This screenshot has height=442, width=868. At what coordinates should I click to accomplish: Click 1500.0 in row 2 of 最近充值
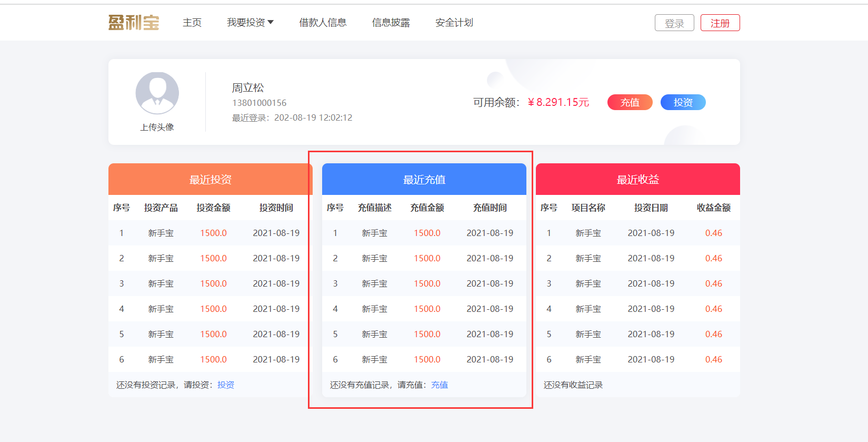[x=427, y=258]
